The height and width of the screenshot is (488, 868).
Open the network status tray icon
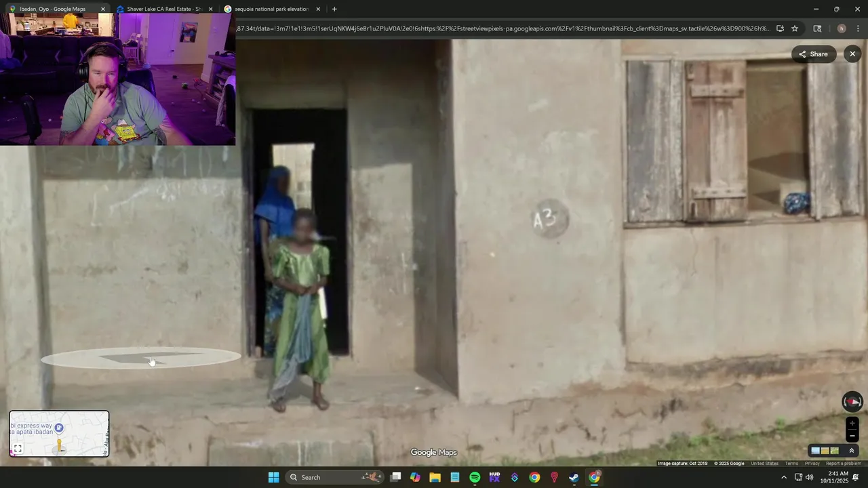click(x=798, y=477)
